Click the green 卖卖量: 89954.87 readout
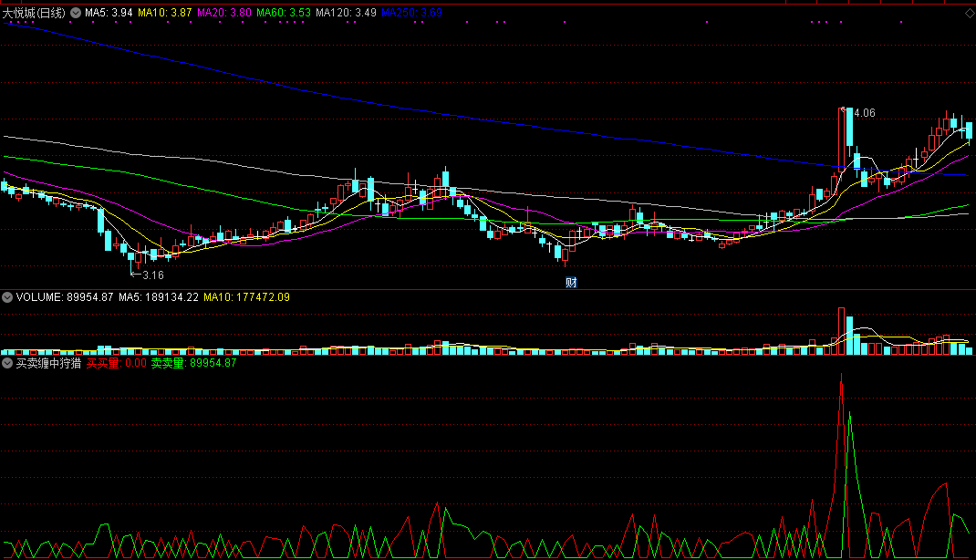976x560 pixels. [193, 363]
